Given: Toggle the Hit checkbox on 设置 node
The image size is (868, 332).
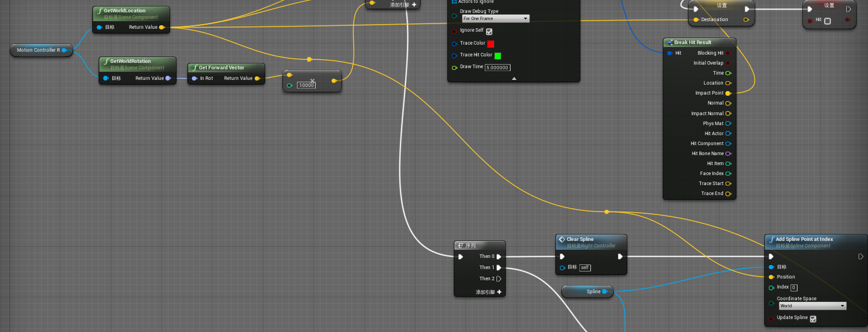Looking at the screenshot, I should point(828,21).
